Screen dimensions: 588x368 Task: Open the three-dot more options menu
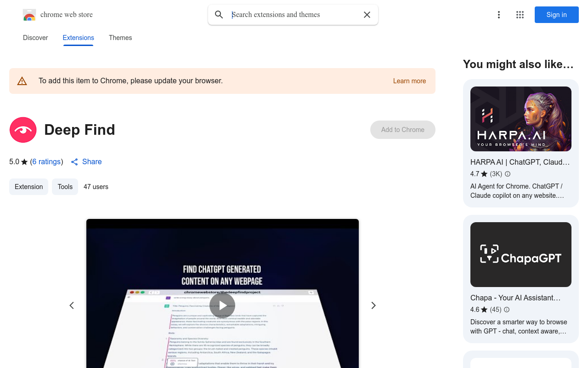(x=498, y=15)
